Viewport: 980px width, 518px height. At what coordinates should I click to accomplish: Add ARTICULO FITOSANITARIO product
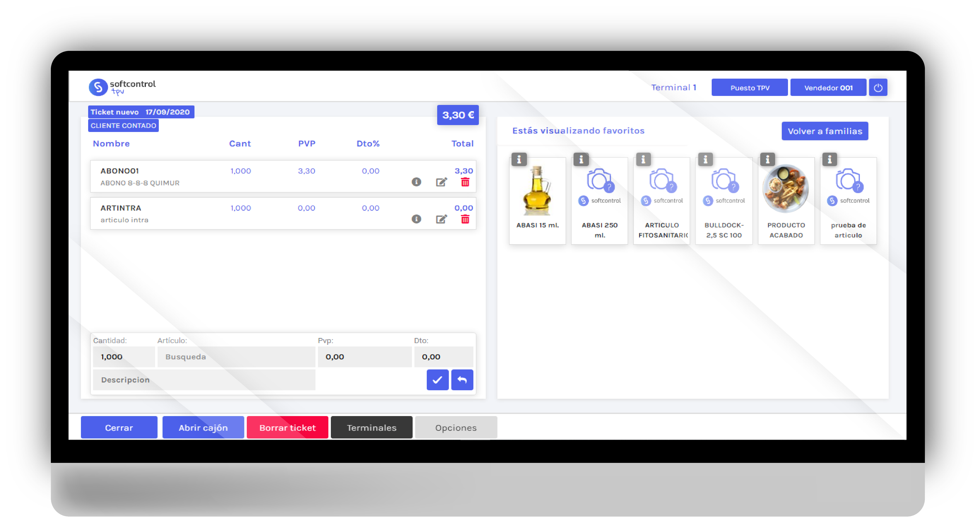662,201
